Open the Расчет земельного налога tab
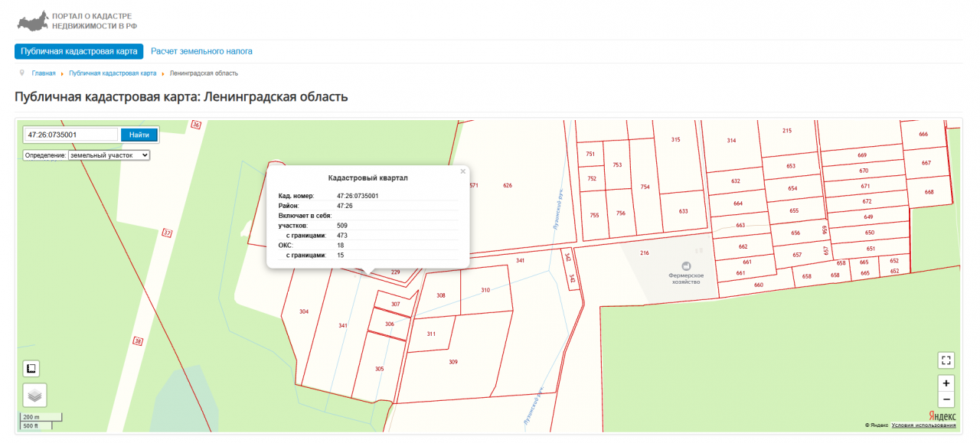980x443 pixels. pyautogui.click(x=201, y=51)
